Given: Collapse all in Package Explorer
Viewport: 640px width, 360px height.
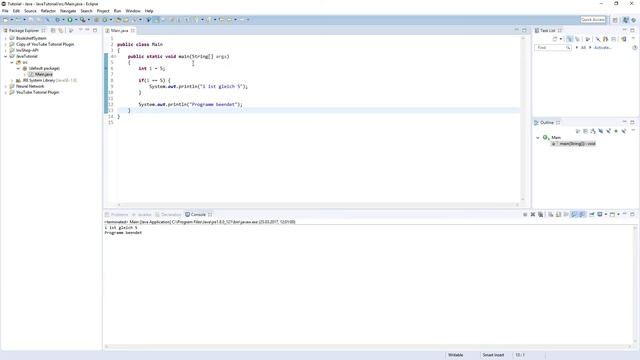Looking at the screenshot, I should (x=53, y=31).
